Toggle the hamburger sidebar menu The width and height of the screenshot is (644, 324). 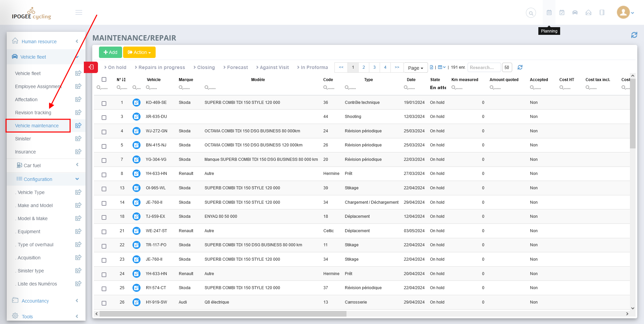coord(79,12)
